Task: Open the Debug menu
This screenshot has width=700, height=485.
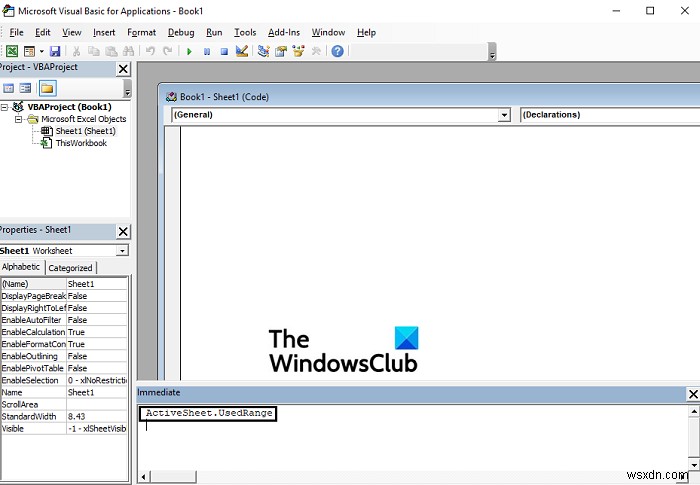Action: 181,33
